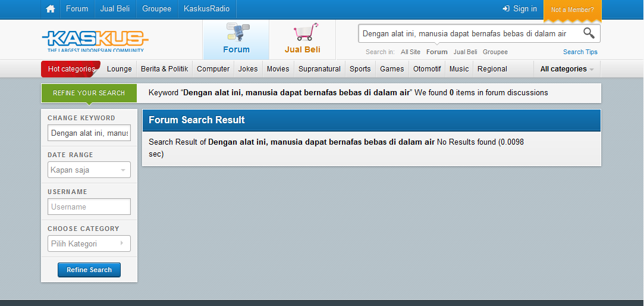The height and width of the screenshot is (306, 644).
Task: Set search scope to Jual Beli
Action: coord(465,52)
